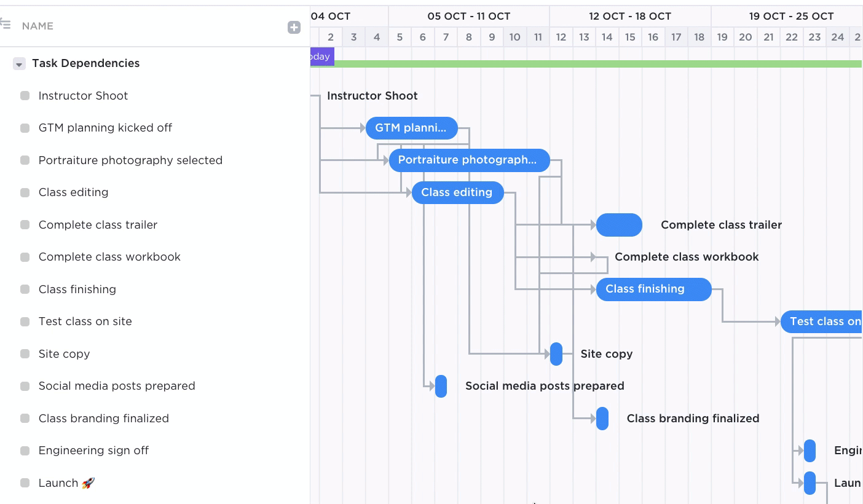Click the plus icon in the NAME header
The image size is (863, 504).
[294, 27]
